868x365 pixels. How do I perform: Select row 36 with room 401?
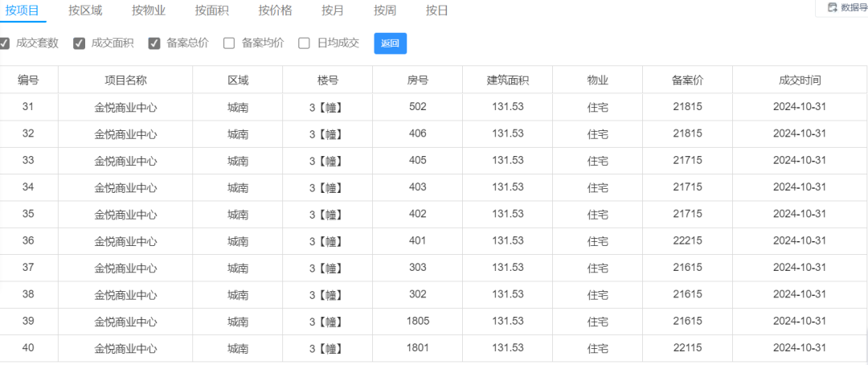pos(433,241)
